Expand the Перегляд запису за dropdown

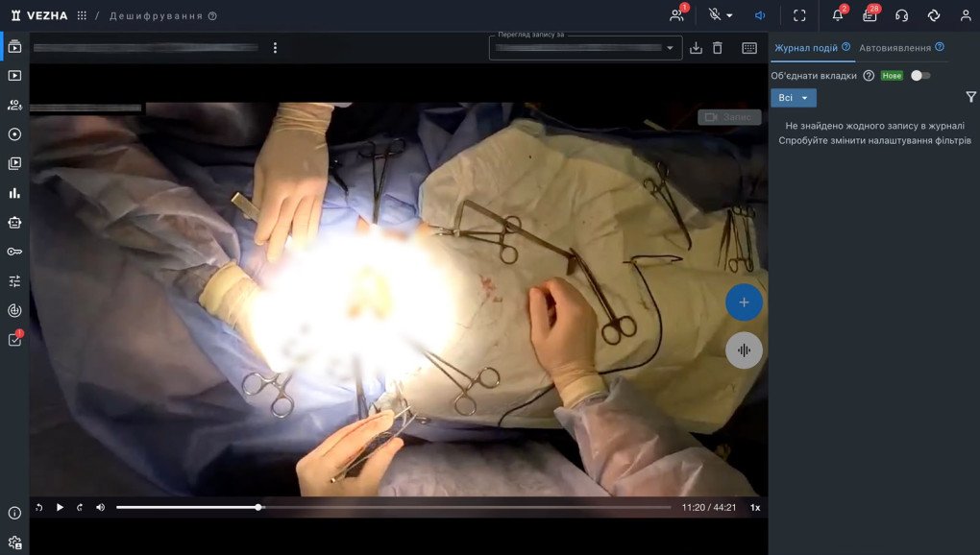(x=586, y=47)
